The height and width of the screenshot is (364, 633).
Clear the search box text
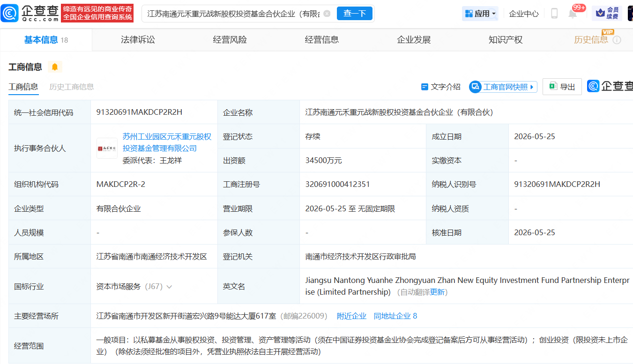pos(327,14)
